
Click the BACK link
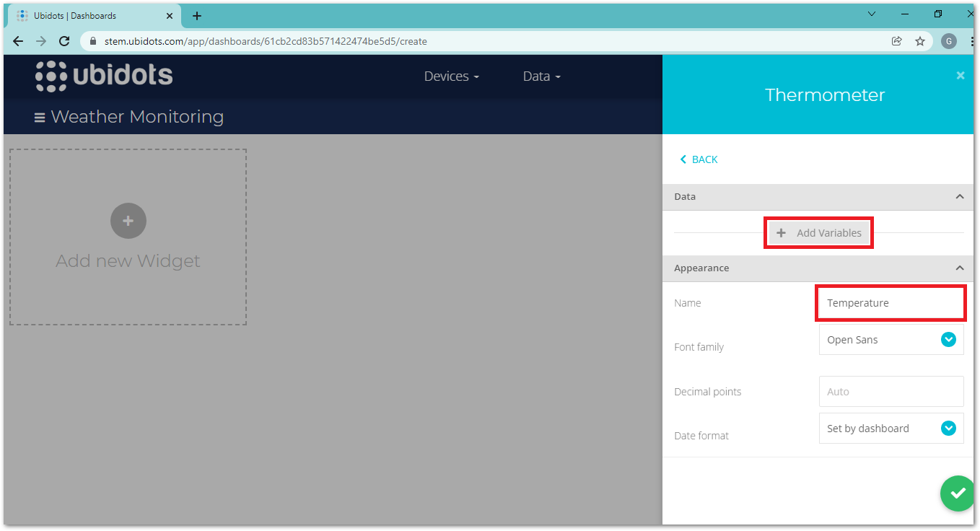click(x=699, y=159)
